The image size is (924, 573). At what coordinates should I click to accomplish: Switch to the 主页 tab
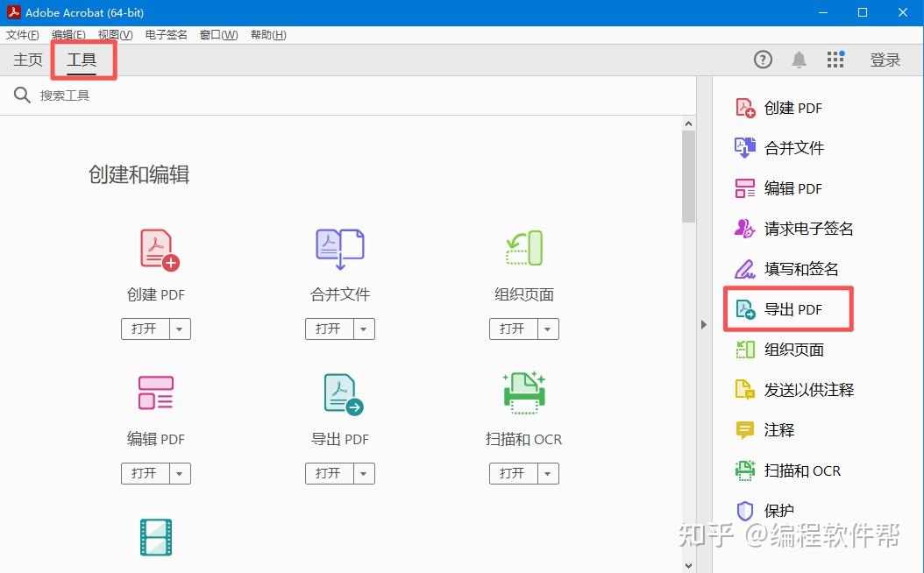[28, 60]
